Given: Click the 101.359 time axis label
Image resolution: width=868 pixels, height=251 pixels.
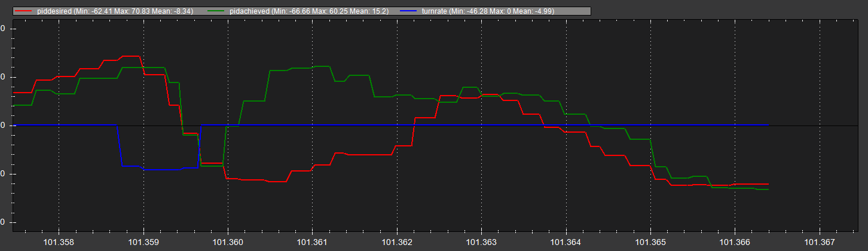Looking at the screenshot, I should point(143,243).
